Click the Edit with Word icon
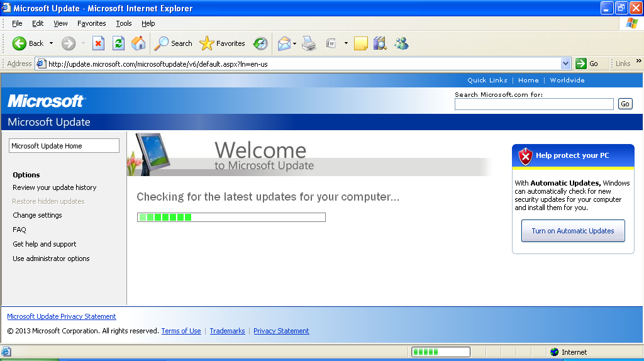The image size is (644, 361). click(x=331, y=43)
